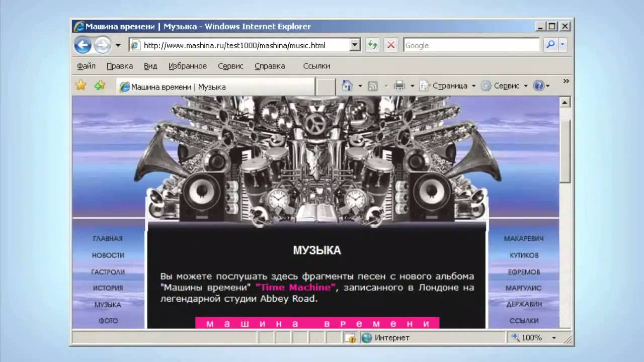Open the Страница toolbar menu
The image size is (644, 362).
[448, 86]
